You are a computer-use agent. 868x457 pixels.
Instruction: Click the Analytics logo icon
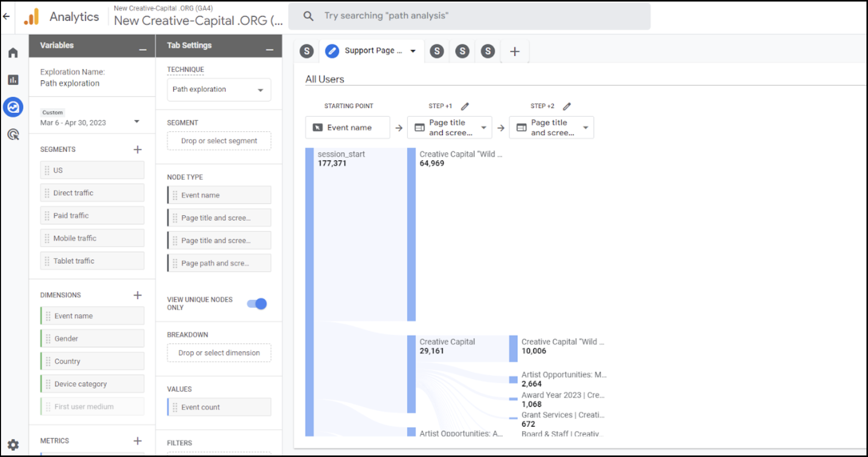(32, 17)
